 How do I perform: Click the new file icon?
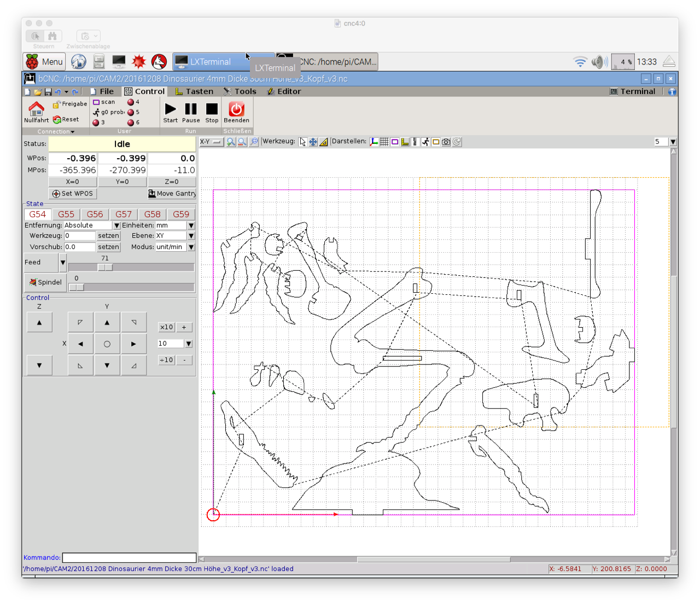(27, 92)
